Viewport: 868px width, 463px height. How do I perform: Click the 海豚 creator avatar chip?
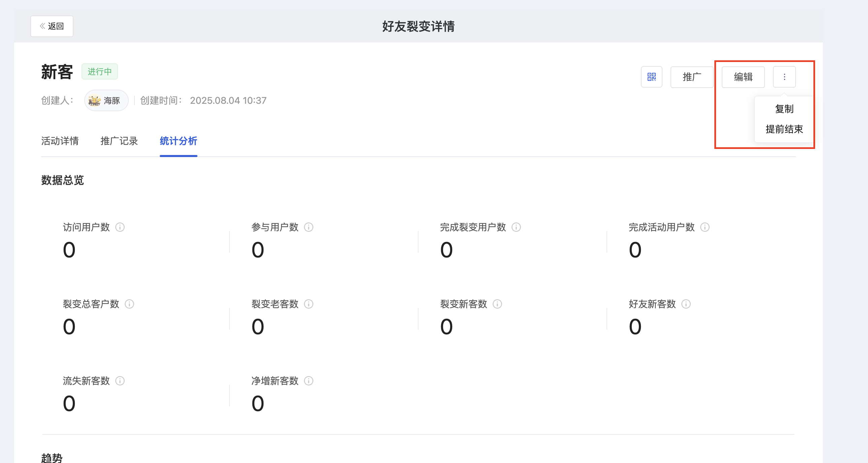tap(106, 100)
